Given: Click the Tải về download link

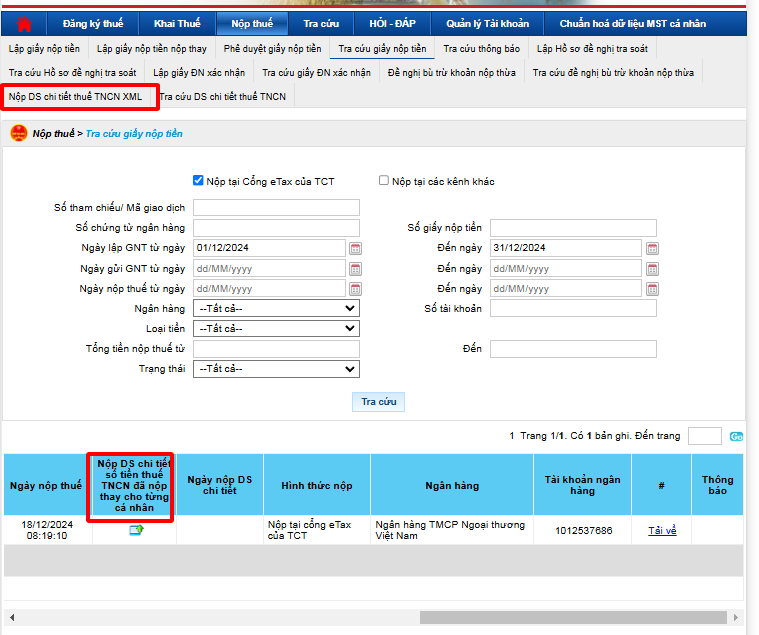Looking at the screenshot, I should (662, 530).
